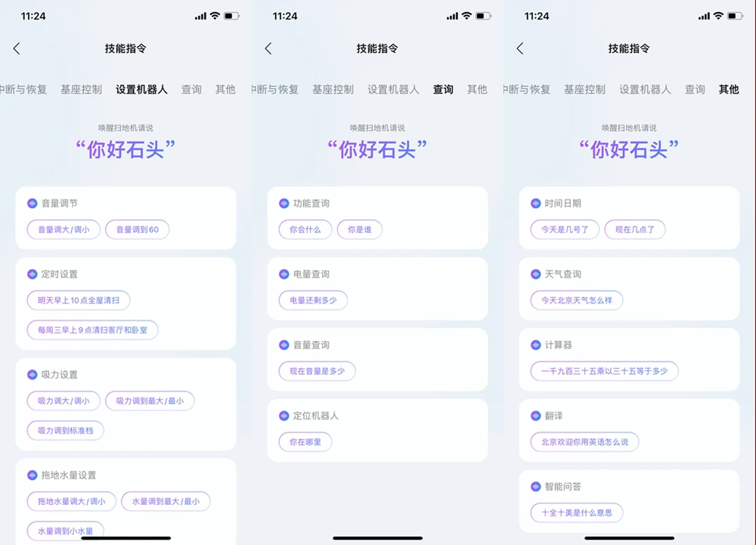Tap the back arrow on the left screen

click(17, 48)
